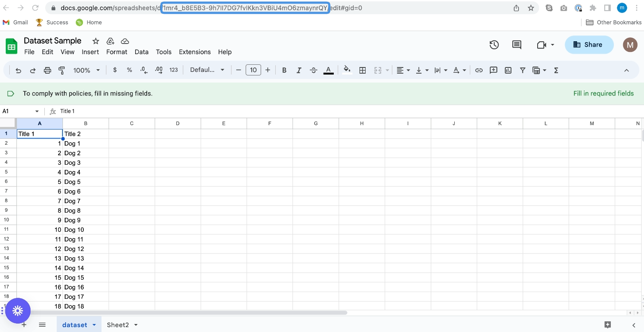Click the Borders icon
Viewport: 644px width, 332px height.
(x=363, y=70)
